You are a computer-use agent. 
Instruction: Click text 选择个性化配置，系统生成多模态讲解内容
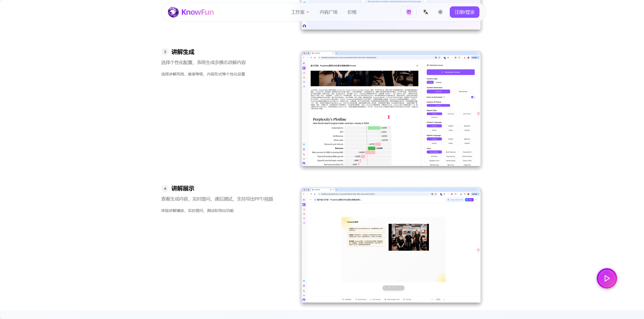(x=203, y=63)
